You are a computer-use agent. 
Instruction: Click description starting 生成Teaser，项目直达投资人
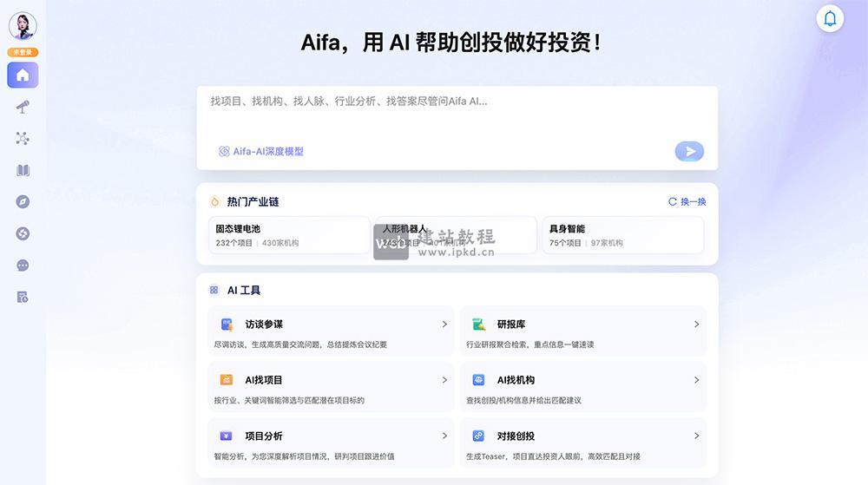coord(553,456)
